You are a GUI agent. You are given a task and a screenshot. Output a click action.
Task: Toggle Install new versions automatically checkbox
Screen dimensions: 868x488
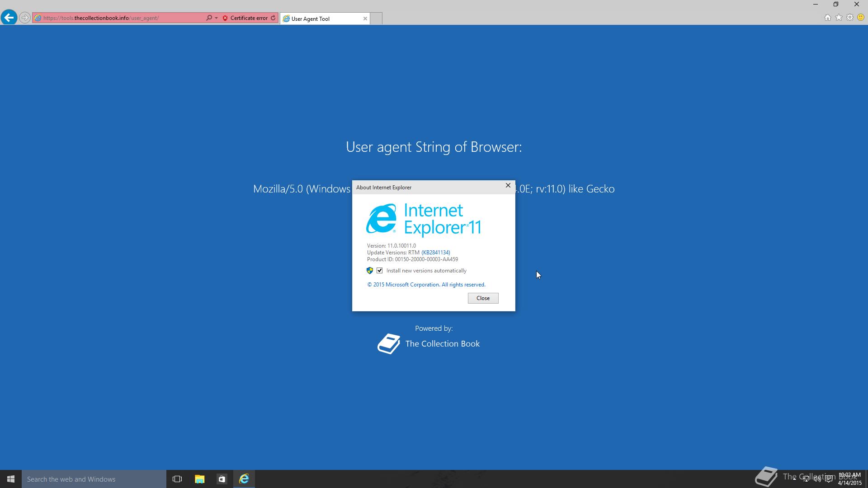380,271
